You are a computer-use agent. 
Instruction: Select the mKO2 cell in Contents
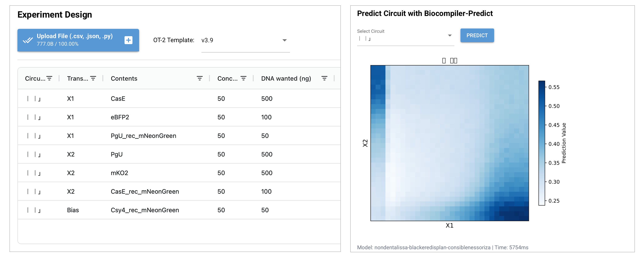click(x=119, y=173)
